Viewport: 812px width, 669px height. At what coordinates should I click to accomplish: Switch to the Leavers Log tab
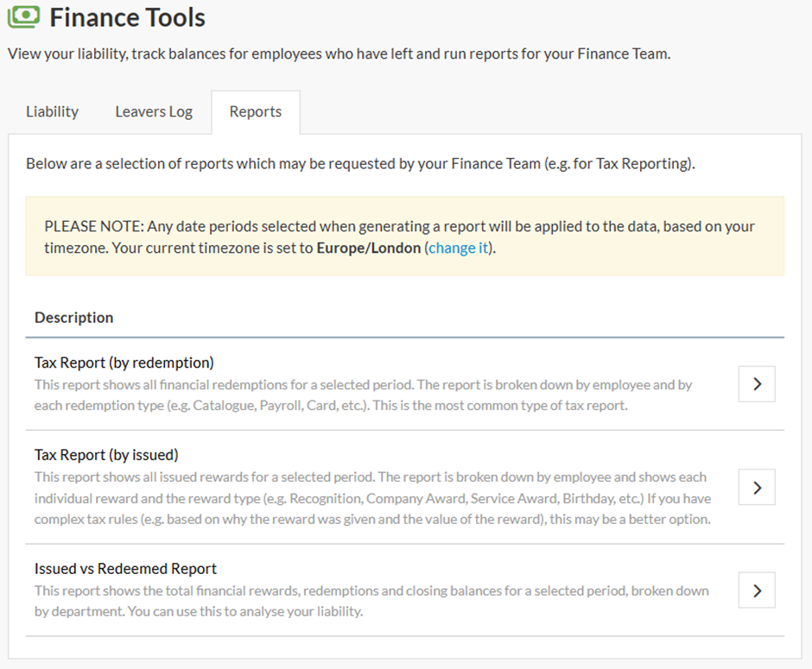[x=154, y=111]
